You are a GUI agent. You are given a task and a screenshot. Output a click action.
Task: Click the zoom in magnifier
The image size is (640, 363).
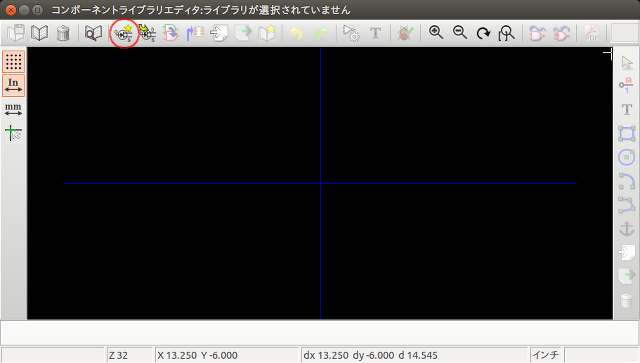pyautogui.click(x=436, y=33)
